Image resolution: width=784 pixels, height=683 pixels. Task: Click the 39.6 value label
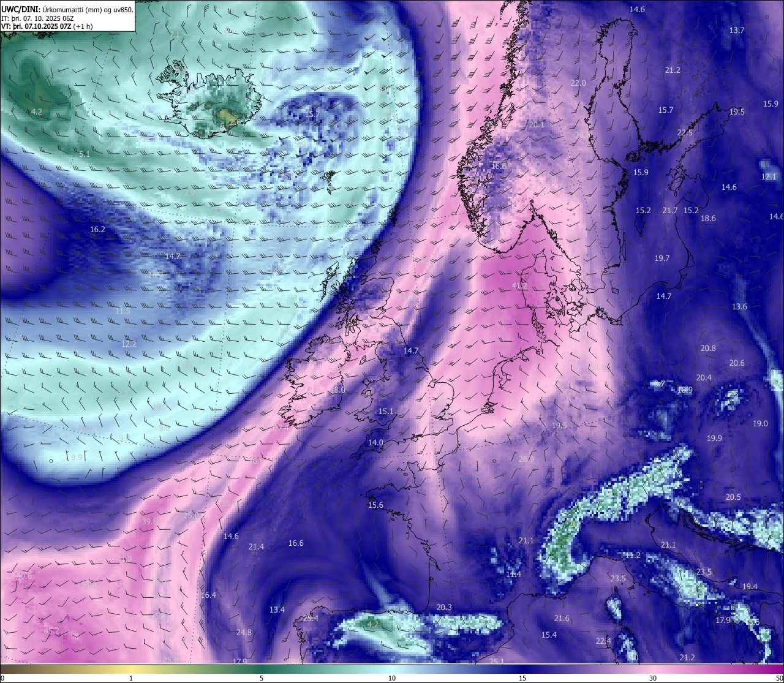pyautogui.click(x=149, y=521)
